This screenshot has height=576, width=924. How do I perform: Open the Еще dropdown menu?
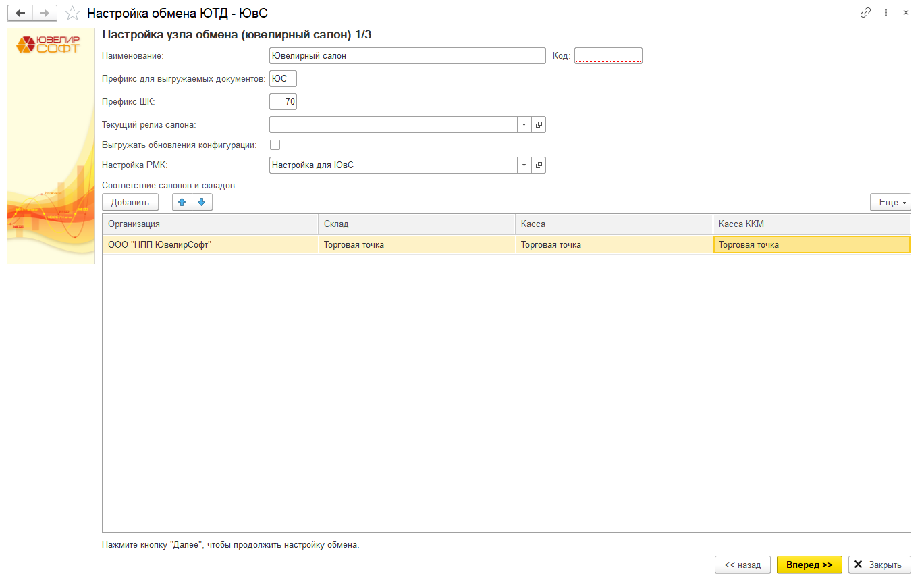click(x=890, y=202)
